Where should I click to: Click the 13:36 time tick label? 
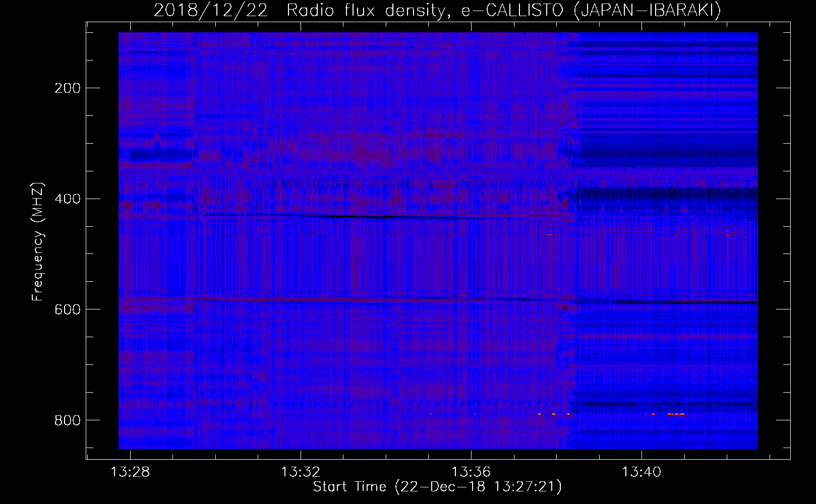[471, 472]
